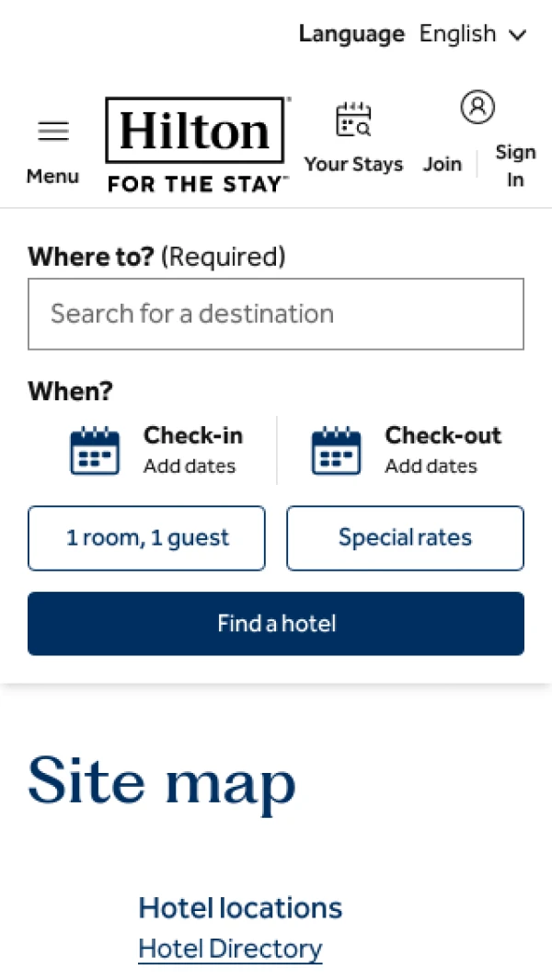Select the Check-in calendar icon

click(94, 450)
